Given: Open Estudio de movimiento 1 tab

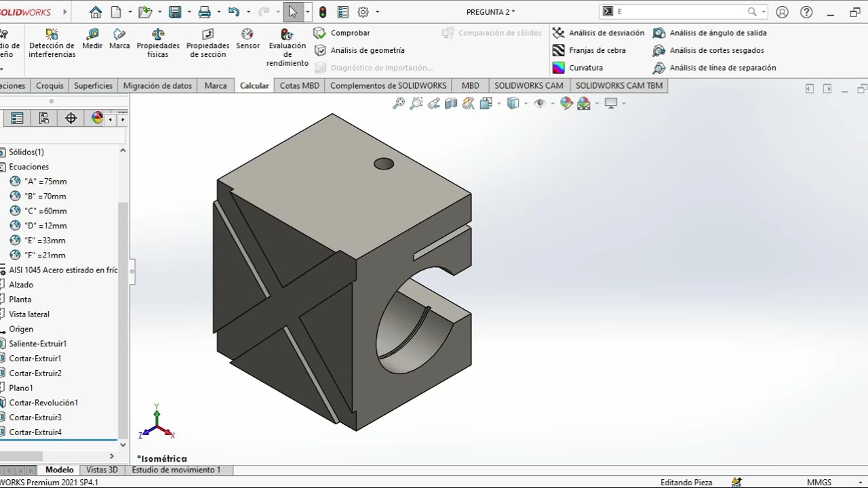Looking at the screenshot, I should pyautogui.click(x=176, y=470).
